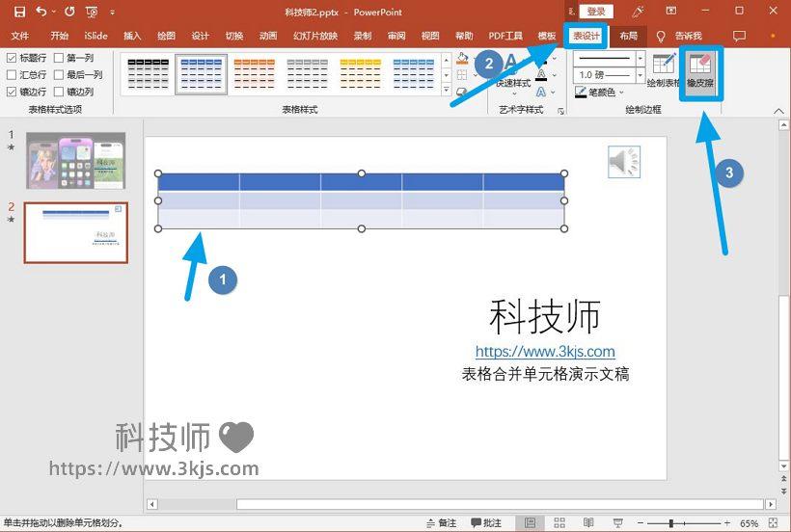Click the Text Fill letter A icon
Screen dimensions: 791x532
[541, 61]
